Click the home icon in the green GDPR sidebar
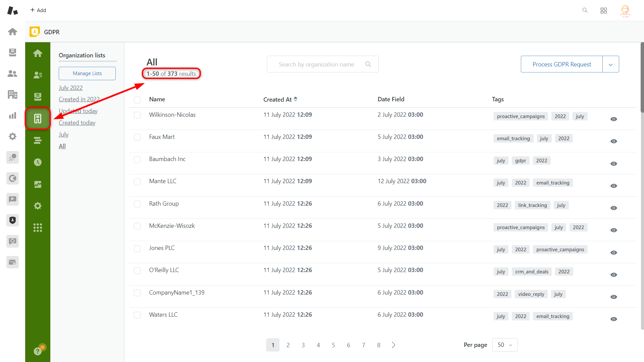644x362 pixels. coord(38,53)
